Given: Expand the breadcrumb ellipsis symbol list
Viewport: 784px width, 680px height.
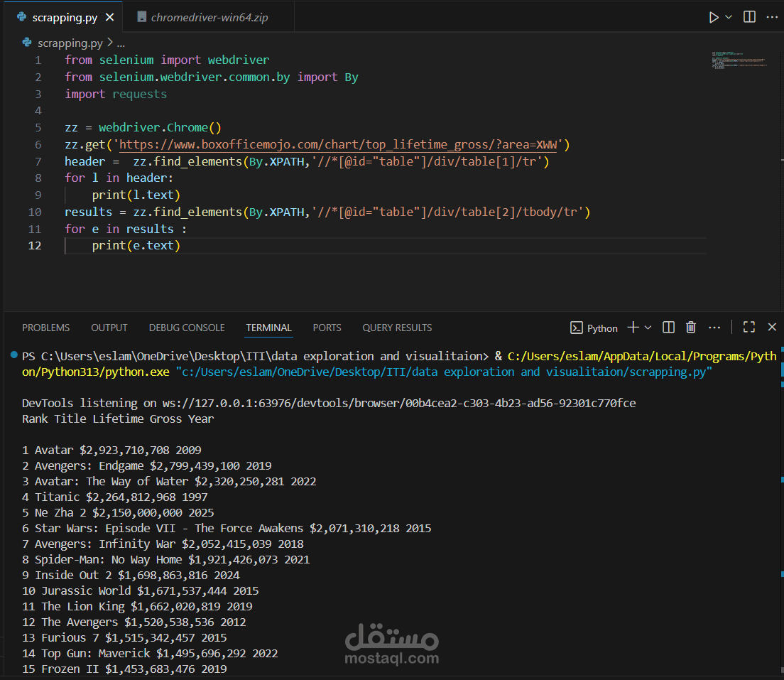Looking at the screenshot, I should [121, 43].
